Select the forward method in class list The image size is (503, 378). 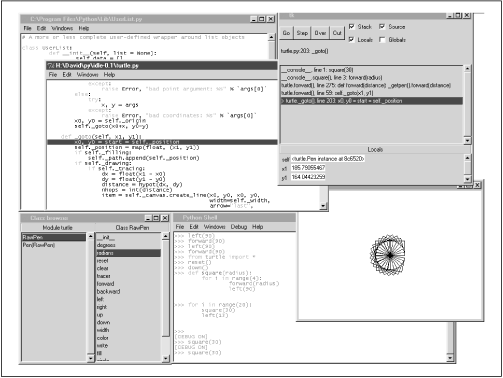pos(105,284)
